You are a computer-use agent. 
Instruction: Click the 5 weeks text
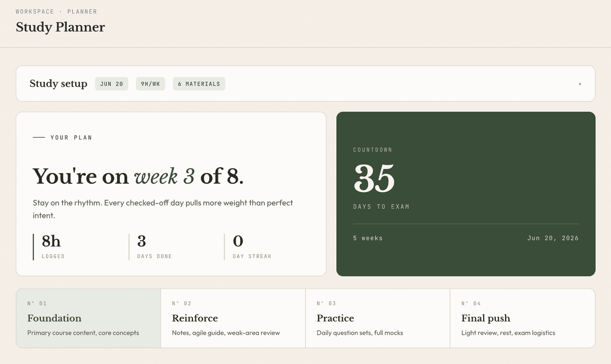point(368,238)
